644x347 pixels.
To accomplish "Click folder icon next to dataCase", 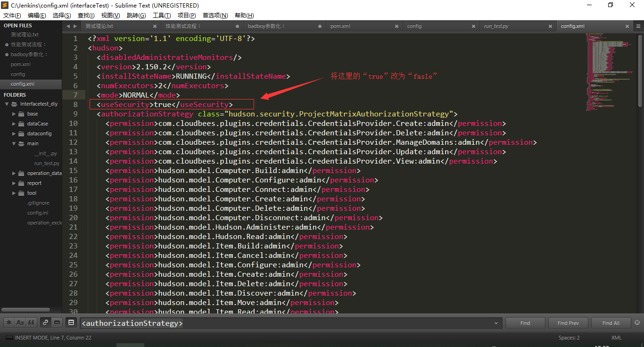I will (21, 124).
